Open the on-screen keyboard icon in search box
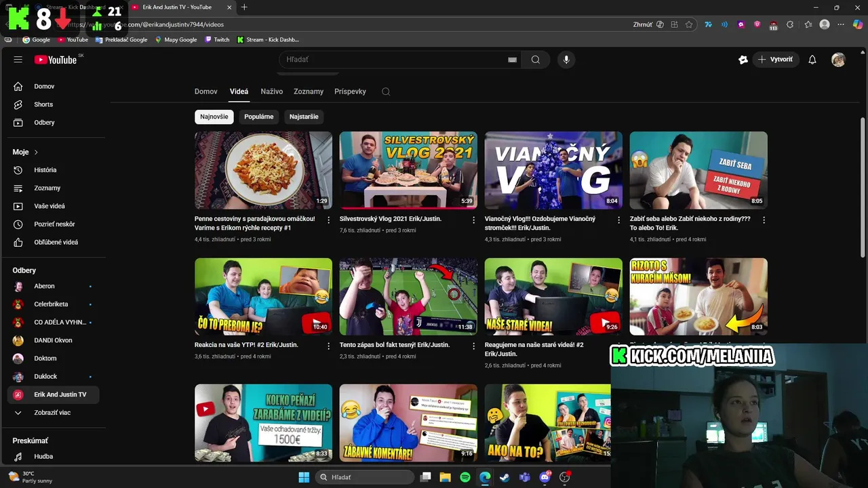This screenshot has width=868, height=488. pyautogui.click(x=513, y=60)
